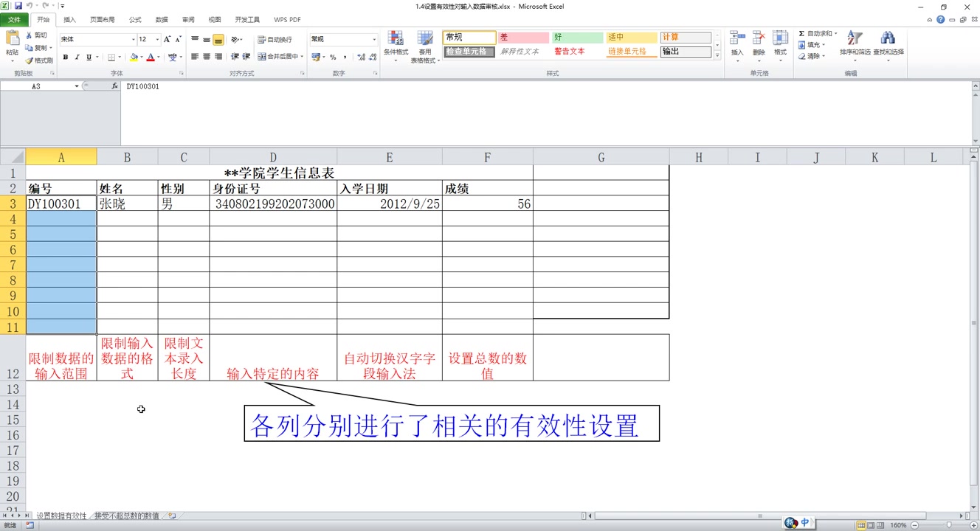Open the 开发工具 ribbon tab
The width and height of the screenshot is (980, 531).
point(247,20)
